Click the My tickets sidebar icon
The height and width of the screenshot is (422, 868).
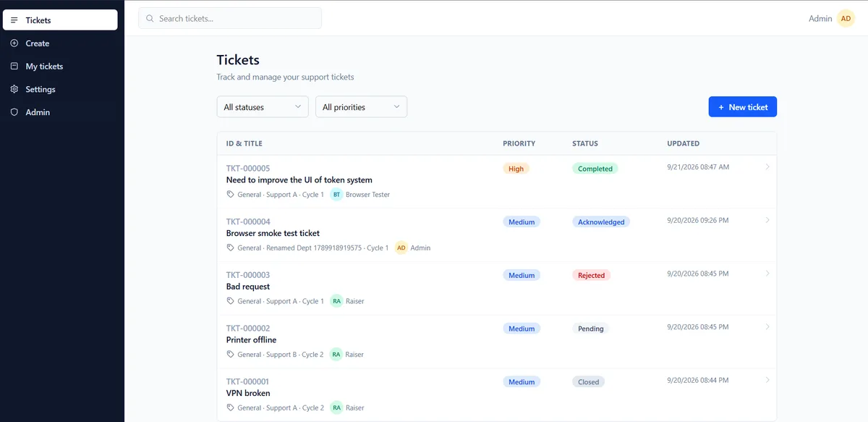pyautogui.click(x=14, y=66)
